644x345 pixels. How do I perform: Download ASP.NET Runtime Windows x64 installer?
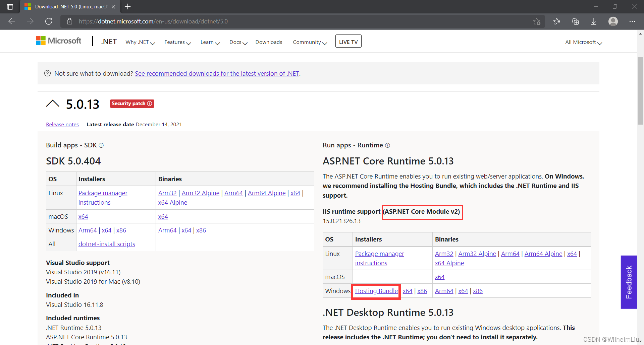[x=408, y=291]
